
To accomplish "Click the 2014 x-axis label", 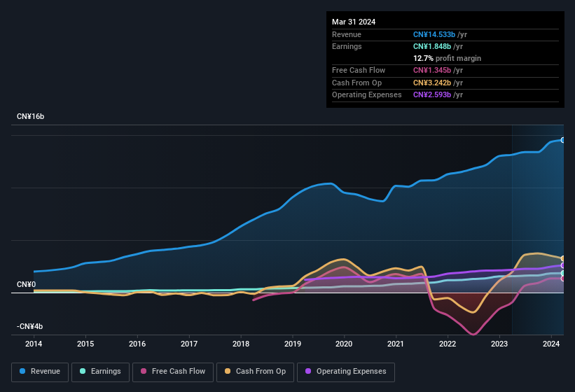I will pos(34,344).
